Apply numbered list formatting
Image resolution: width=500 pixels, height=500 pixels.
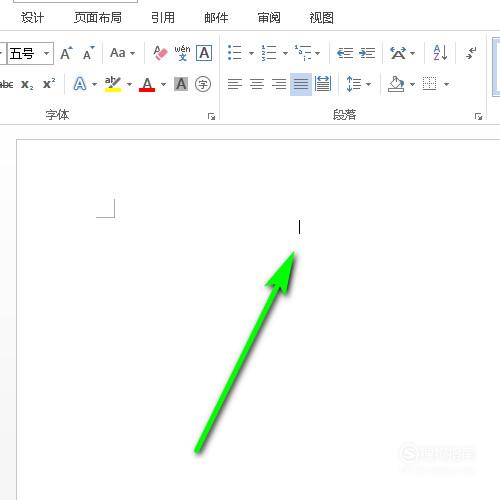pyautogui.click(x=269, y=53)
